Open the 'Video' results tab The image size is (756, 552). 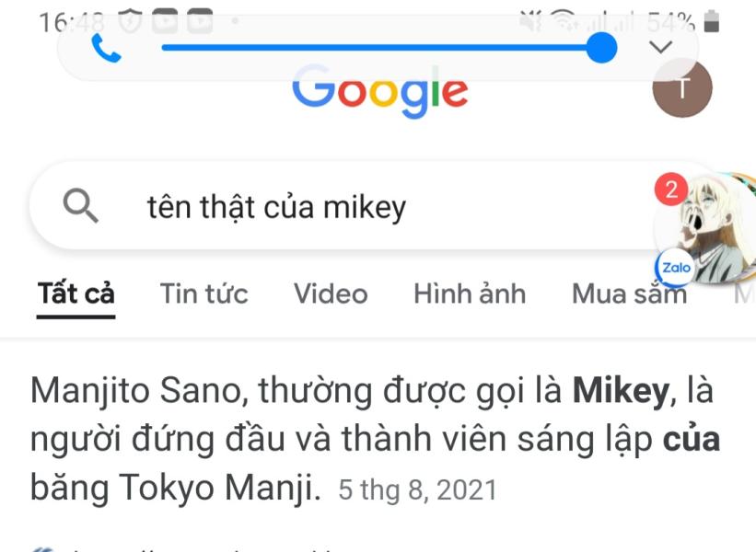click(331, 293)
